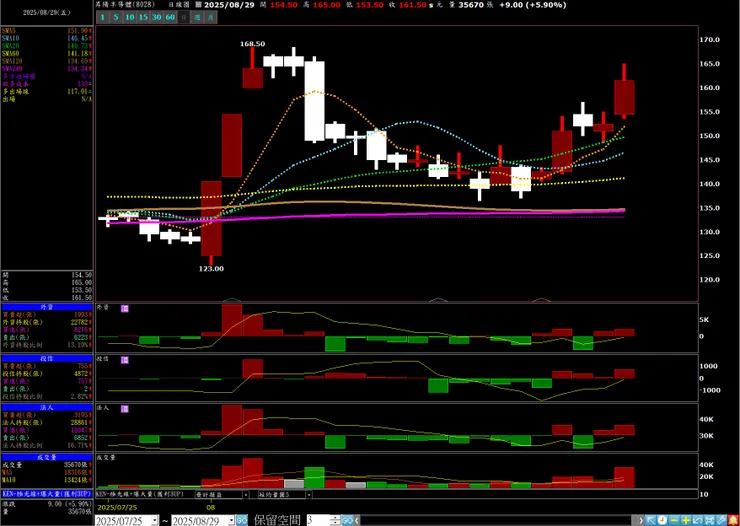
Task: Click into the 保留空間 value field
Action: [x=320, y=520]
